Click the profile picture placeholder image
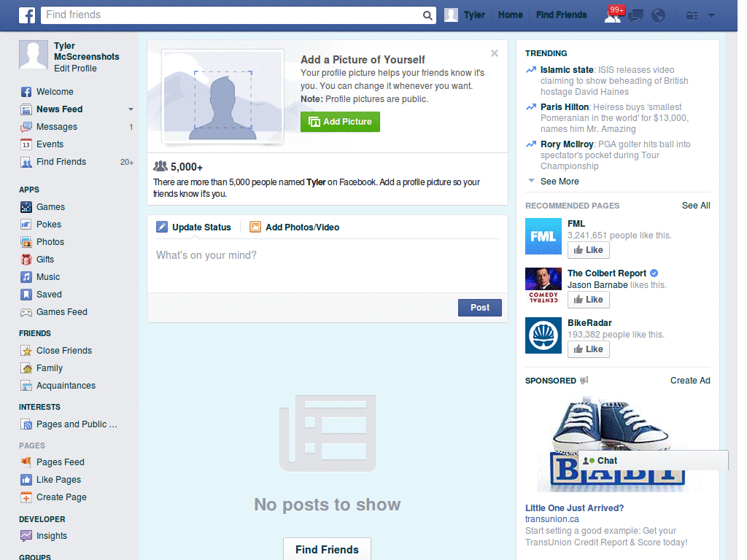The width and height of the screenshot is (747, 560). (223, 97)
